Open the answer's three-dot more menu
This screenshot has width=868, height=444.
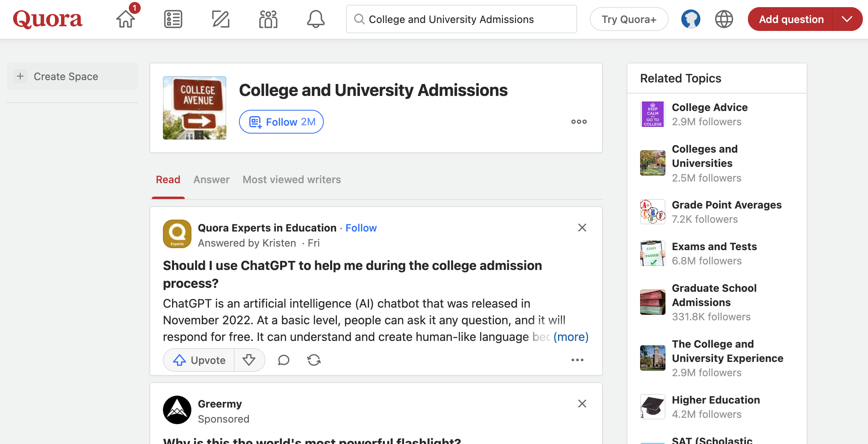tap(577, 360)
